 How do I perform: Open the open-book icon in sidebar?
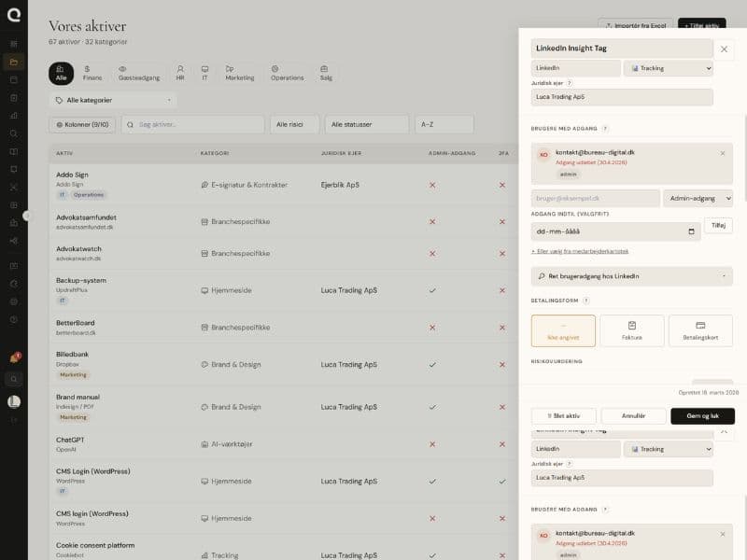[x=14, y=151]
